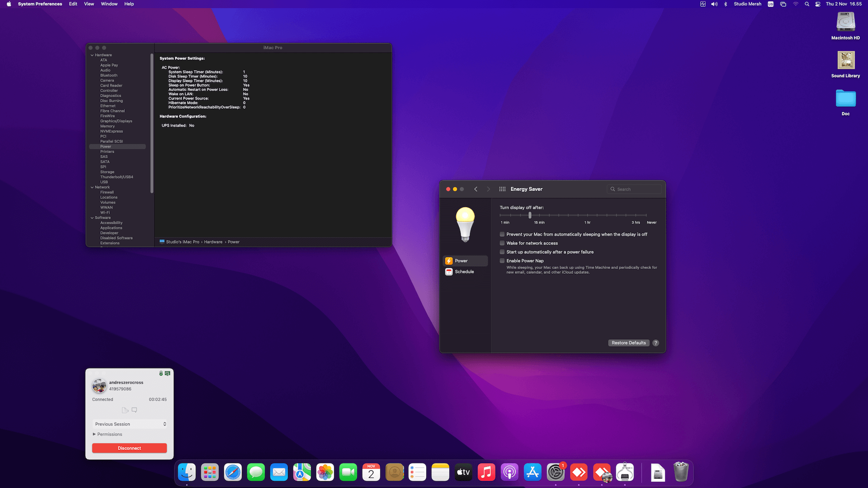The image size is (868, 488).
Task: Open App Store from the Dock
Action: coord(533,473)
